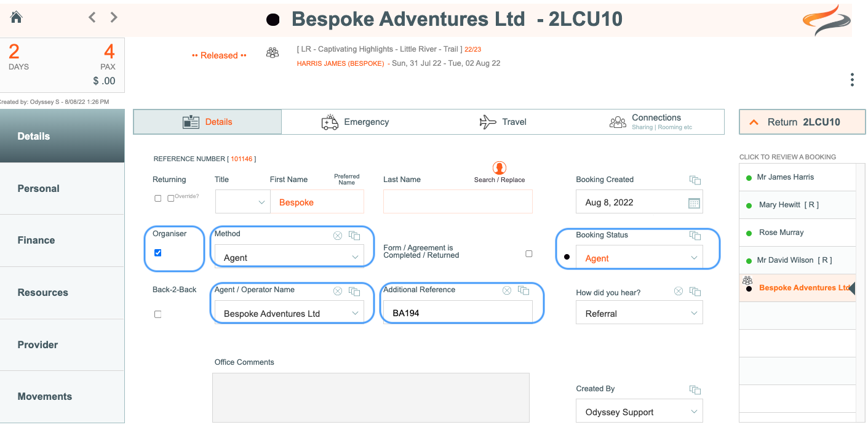
Task: Toggle the Override? checkbox
Action: tap(171, 199)
